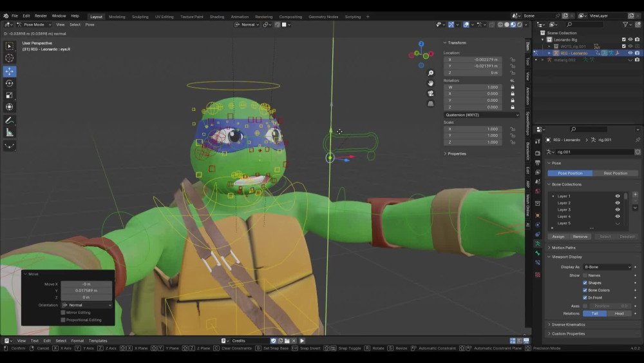Enable the Names checkbox in Viewport Display
The width and height of the screenshot is (644, 363).
point(585,275)
